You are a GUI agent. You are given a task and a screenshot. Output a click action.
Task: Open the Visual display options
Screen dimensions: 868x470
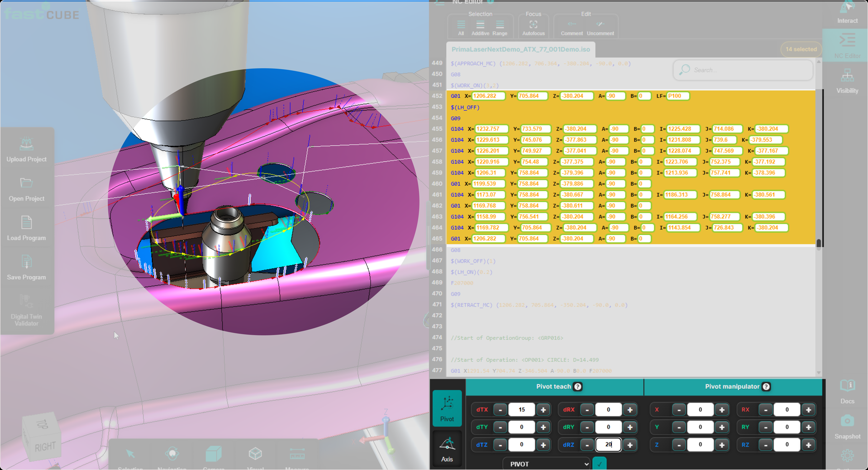click(x=255, y=454)
